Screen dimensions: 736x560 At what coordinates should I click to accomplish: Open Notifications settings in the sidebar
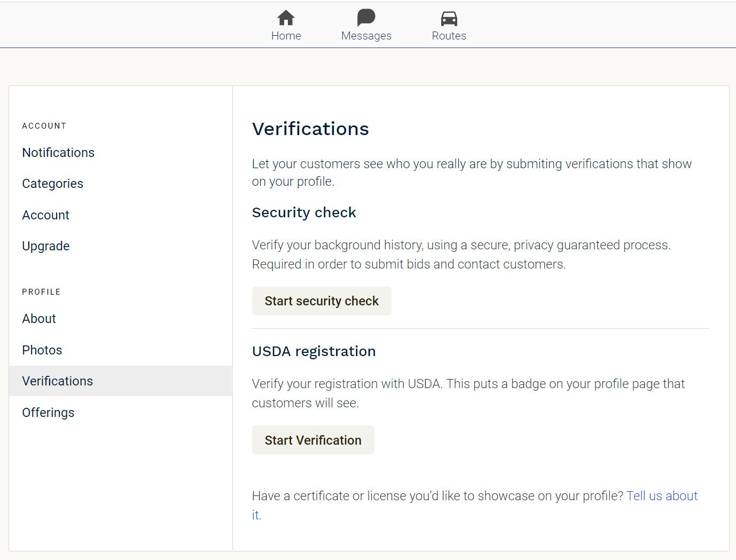click(x=58, y=153)
